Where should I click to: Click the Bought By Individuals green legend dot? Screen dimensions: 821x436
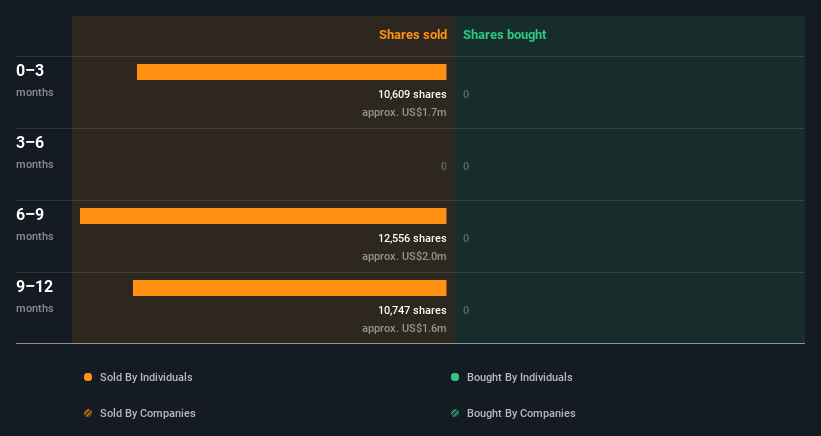(x=455, y=377)
